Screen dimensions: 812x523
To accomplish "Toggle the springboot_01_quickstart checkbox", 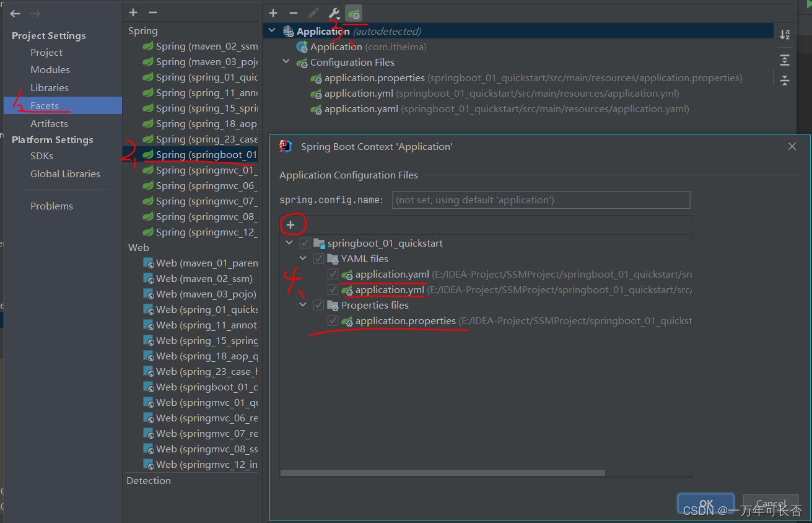I will tap(305, 244).
